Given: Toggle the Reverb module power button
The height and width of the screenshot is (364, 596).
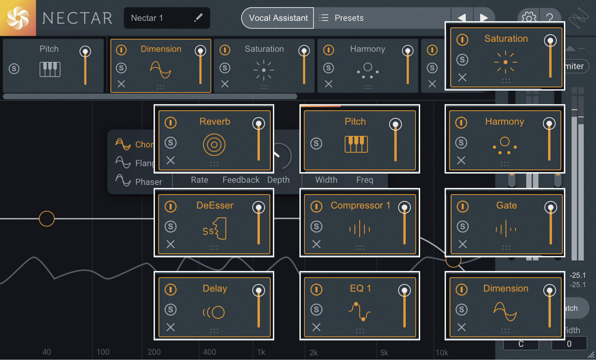Looking at the screenshot, I should pos(170,122).
